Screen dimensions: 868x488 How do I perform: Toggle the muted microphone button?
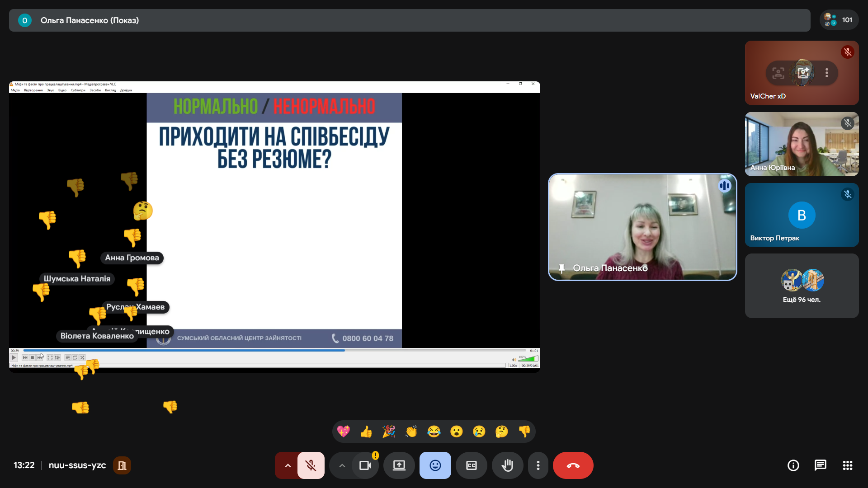(311, 465)
